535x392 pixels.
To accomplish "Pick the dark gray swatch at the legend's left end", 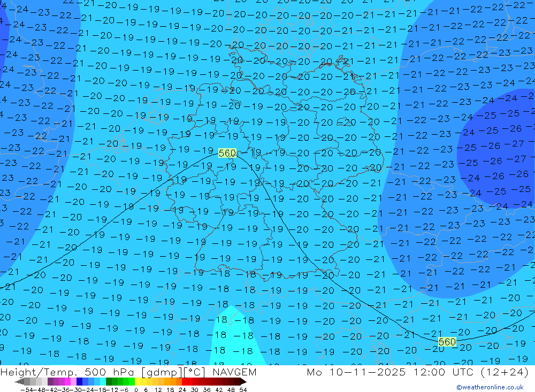I will click(21, 382).
